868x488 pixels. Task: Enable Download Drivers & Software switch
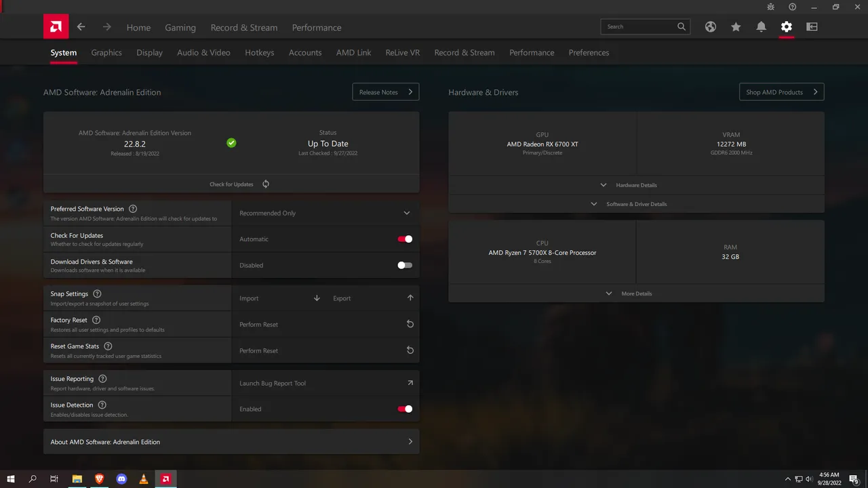pos(405,265)
